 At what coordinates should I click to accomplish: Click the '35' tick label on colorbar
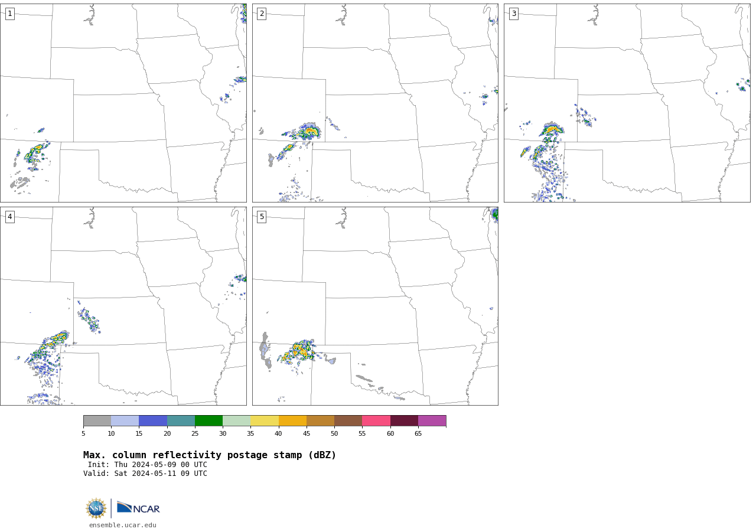tap(250, 434)
